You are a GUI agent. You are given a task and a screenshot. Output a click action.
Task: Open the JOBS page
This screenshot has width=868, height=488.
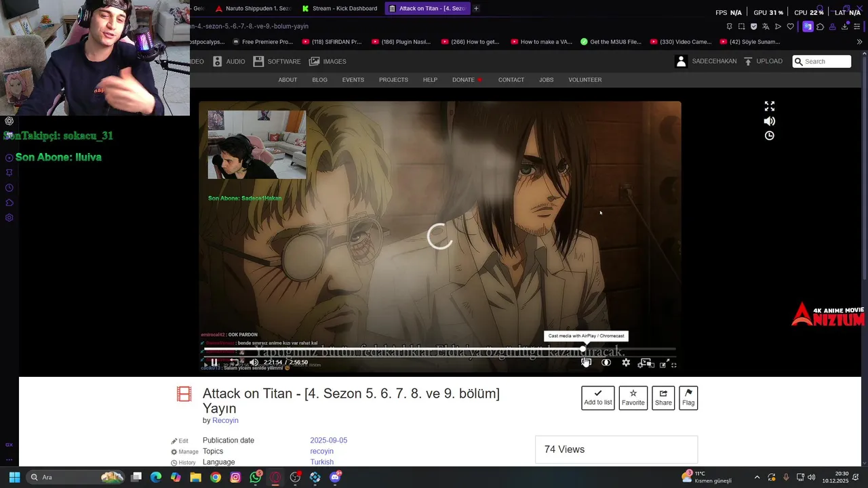(546, 80)
